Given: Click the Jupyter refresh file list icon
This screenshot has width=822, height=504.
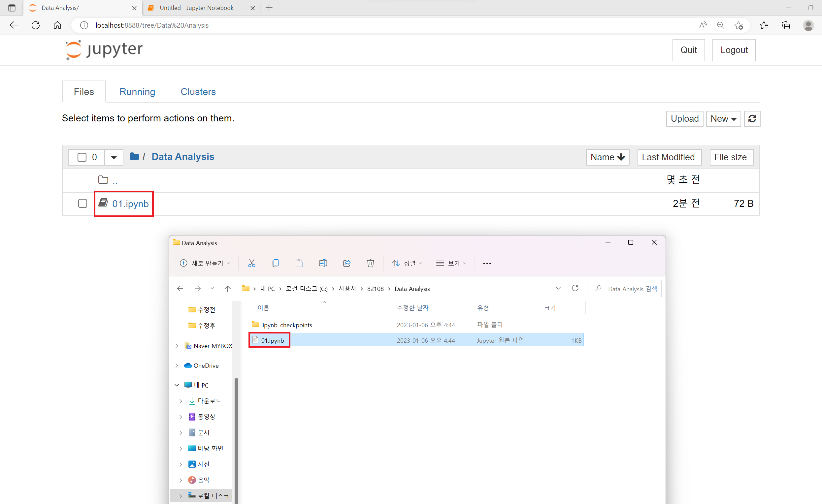Looking at the screenshot, I should (752, 119).
